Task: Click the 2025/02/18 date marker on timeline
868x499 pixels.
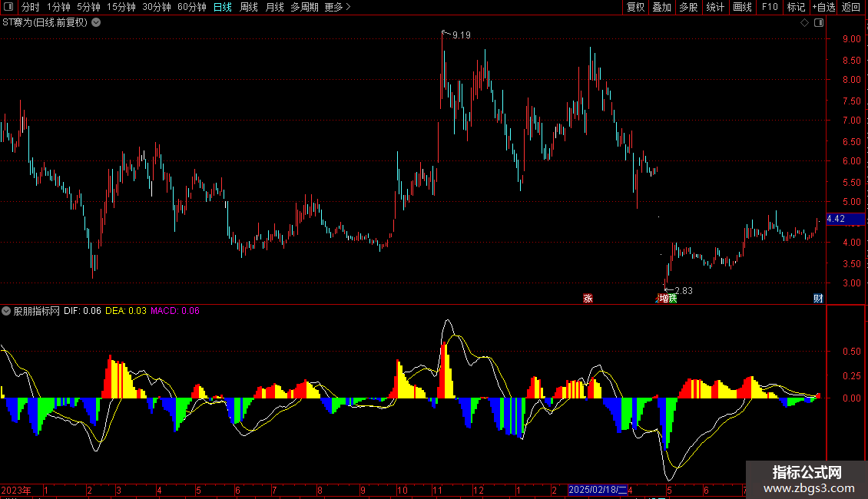Action: click(x=598, y=490)
